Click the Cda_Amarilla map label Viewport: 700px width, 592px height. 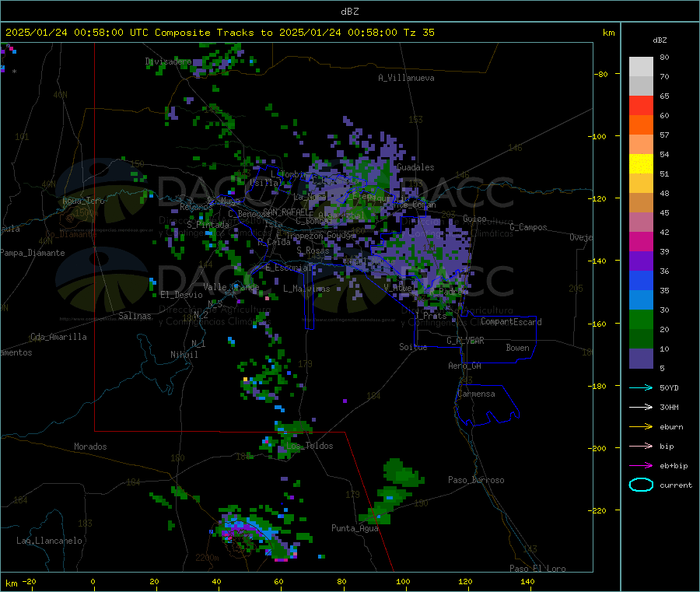(58, 337)
